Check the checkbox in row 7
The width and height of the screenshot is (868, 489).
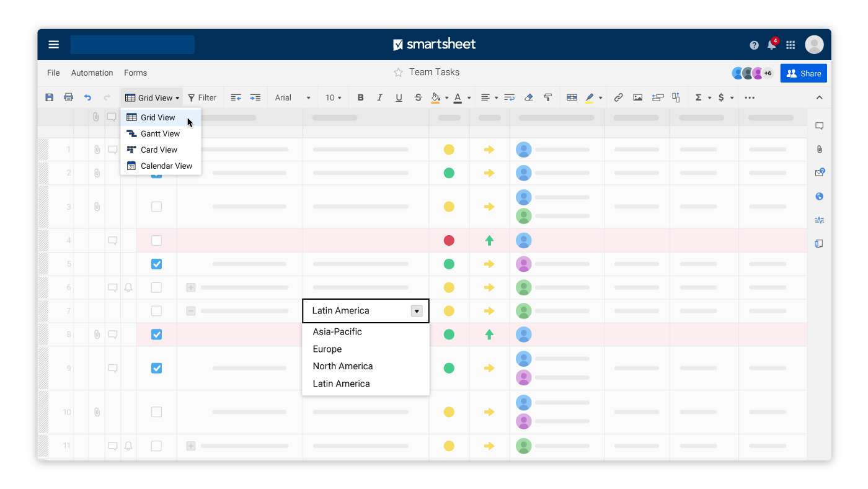point(156,311)
